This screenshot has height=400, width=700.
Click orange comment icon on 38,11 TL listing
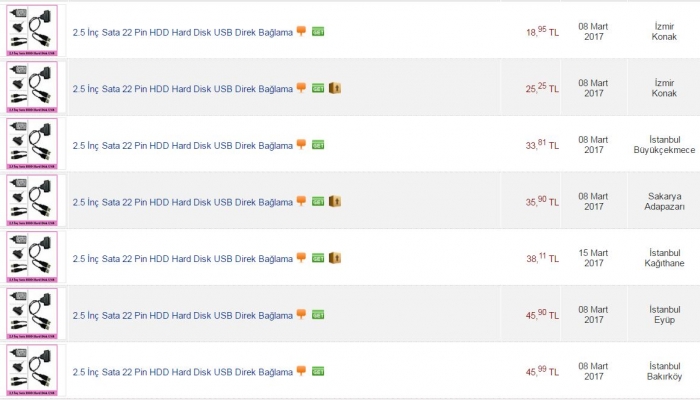[x=301, y=257]
